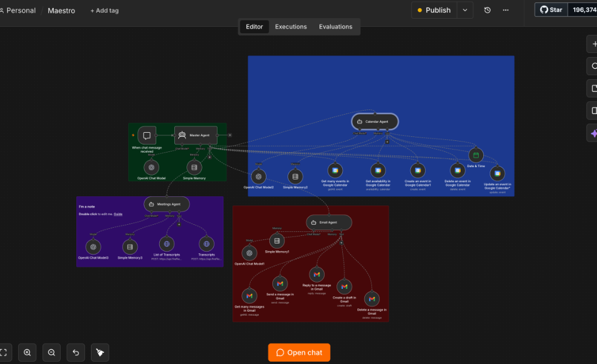
Task: Tidy up the workflow nodes
Action: [100, 352]
